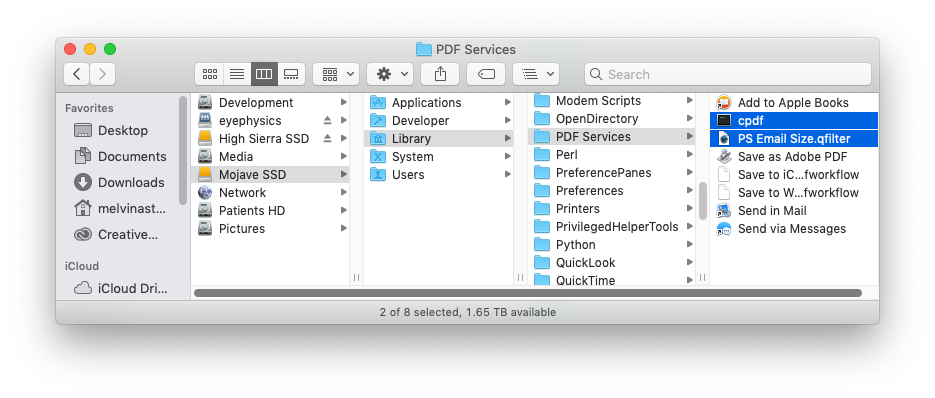Click the third column's vertical scrollbar
This screenshot has width=935, height=398.
pos(703,201)
